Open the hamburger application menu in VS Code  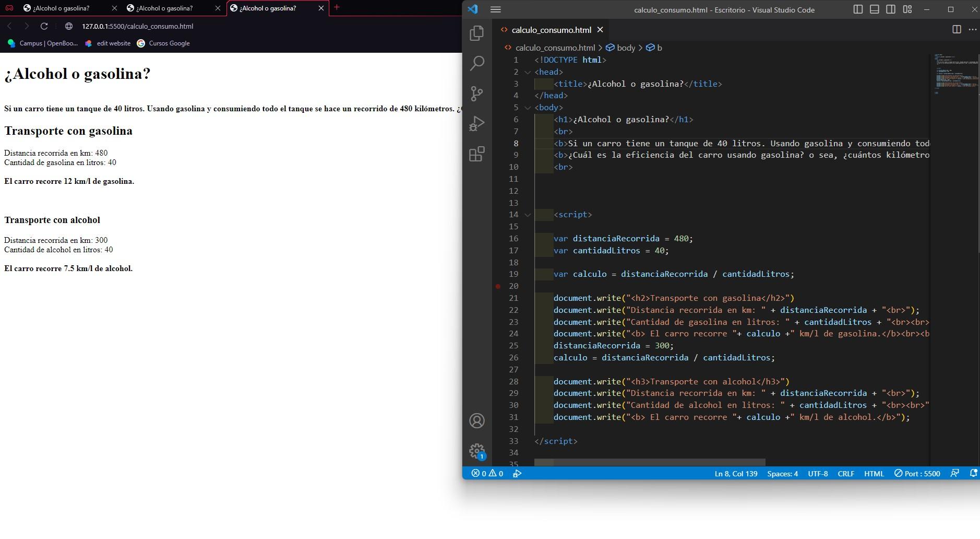[496, 9]
